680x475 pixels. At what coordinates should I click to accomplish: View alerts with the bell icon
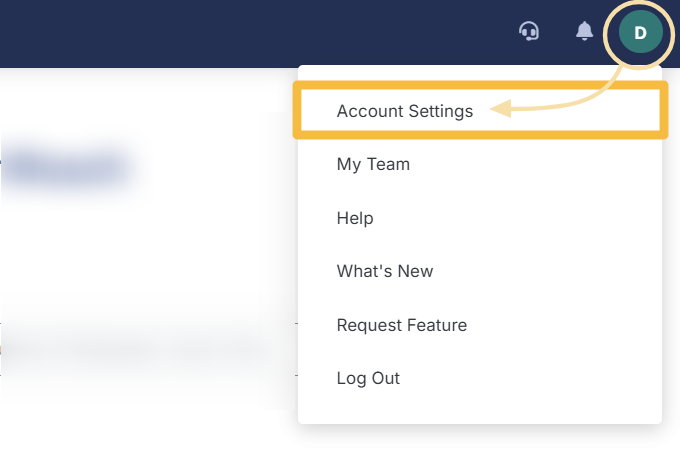(x=584, y=32)
